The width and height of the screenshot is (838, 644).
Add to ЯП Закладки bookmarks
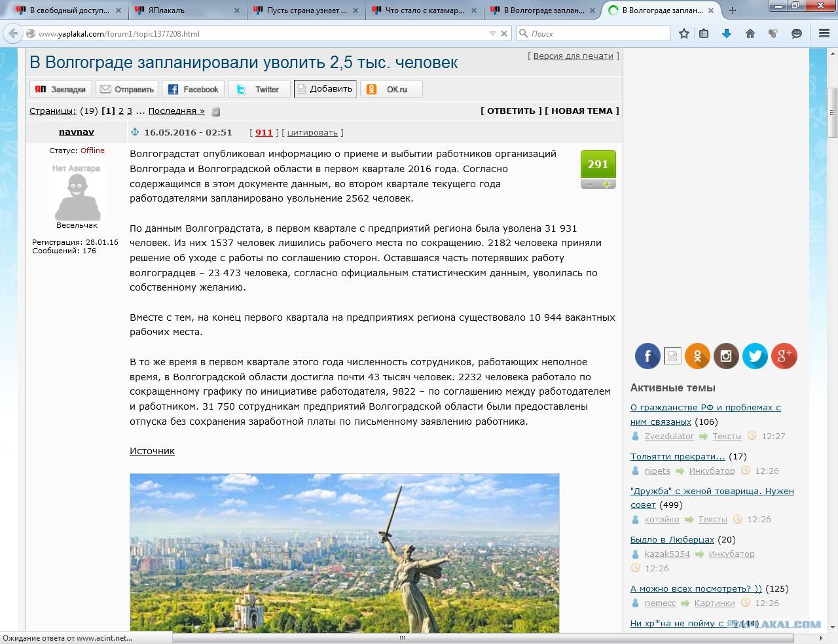coord(60,89)
